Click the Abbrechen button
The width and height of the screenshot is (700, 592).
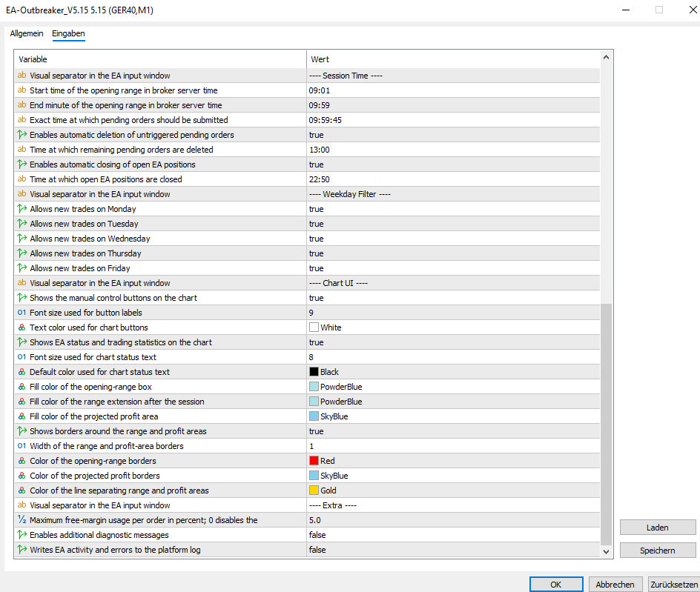[615, 585]
